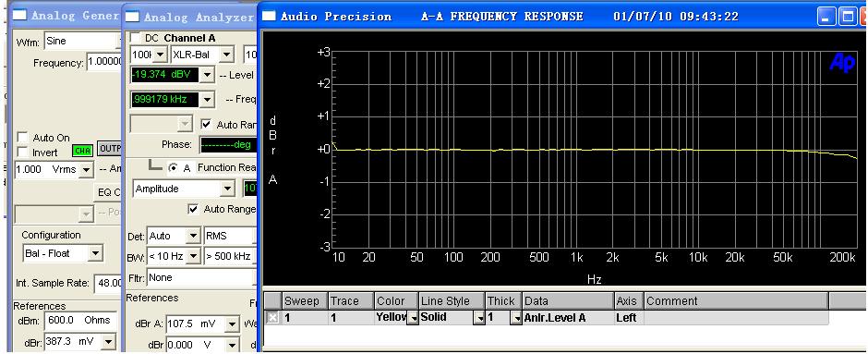Screen dimensions: 868x354
Task: Click the Sweep column header
Action: click(305, 300)
